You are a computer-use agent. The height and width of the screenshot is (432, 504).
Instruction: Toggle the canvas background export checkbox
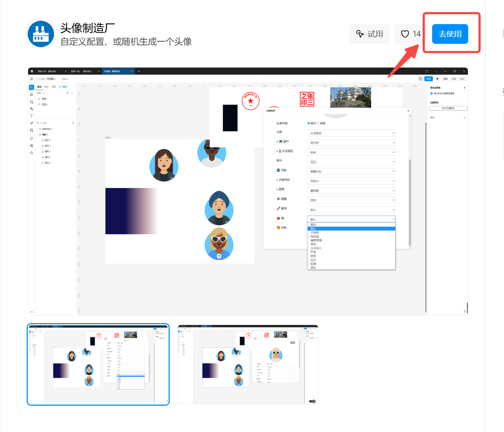point(431,93)
